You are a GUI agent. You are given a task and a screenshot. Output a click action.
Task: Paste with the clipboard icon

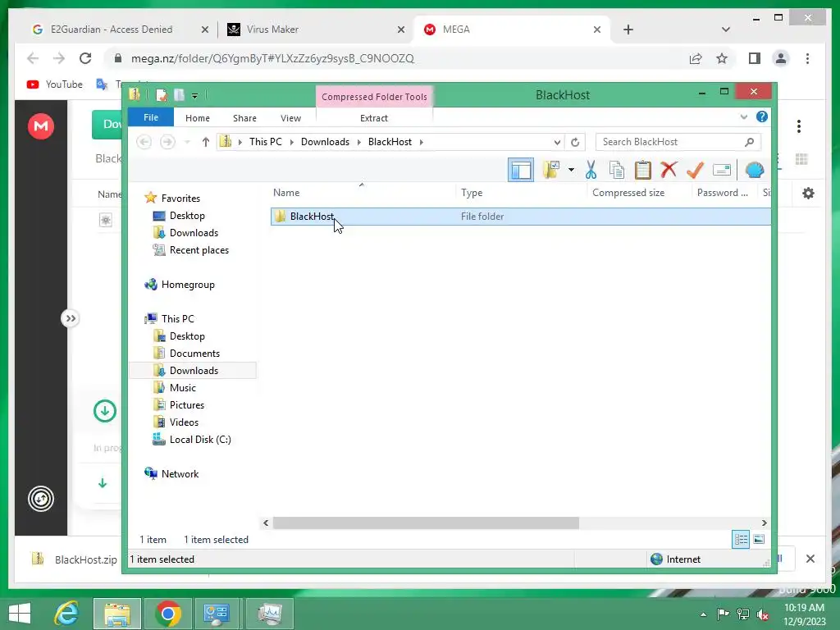point(642,170)
